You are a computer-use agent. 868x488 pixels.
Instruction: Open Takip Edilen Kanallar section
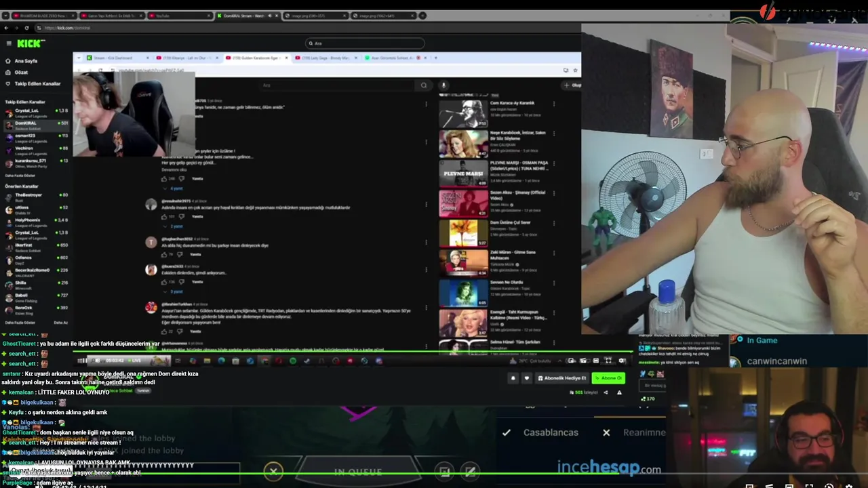pyautogui.click(x=33, y=84)
